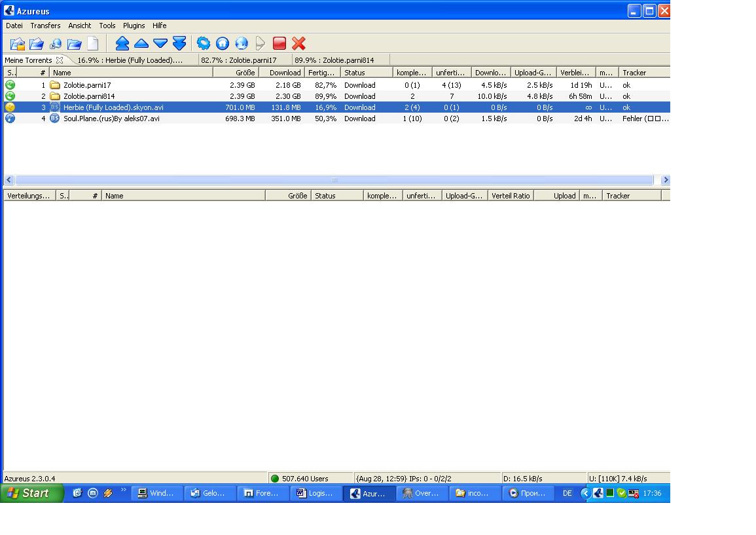Image resolution: width=756 pixels, height=535 pixels.
Task: Open the Hilfe menu
Action: click(x=160, y=26)
